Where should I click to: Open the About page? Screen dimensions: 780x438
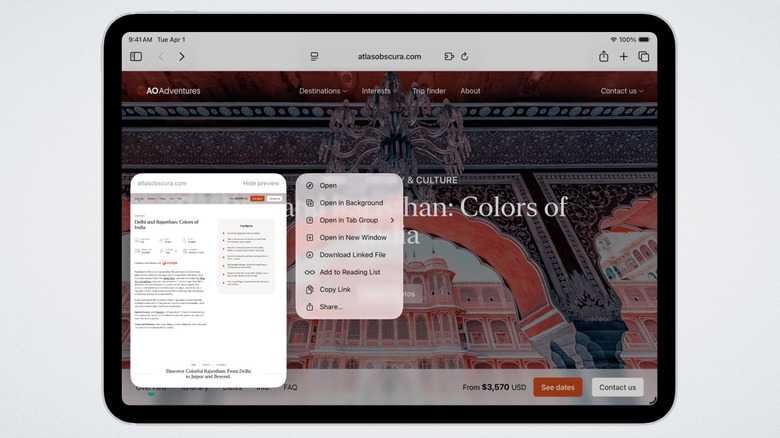pos(470,91)
